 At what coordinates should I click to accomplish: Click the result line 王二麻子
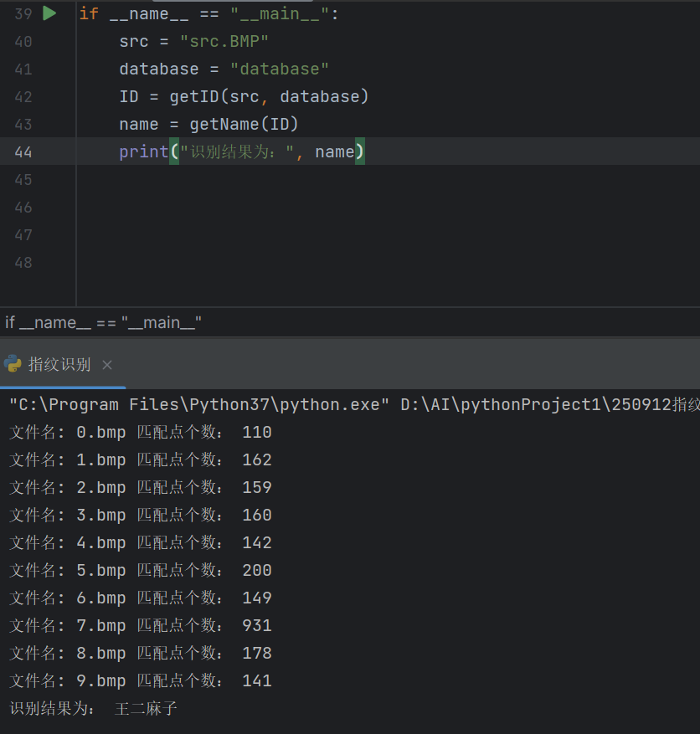click(x=93, y=708)
